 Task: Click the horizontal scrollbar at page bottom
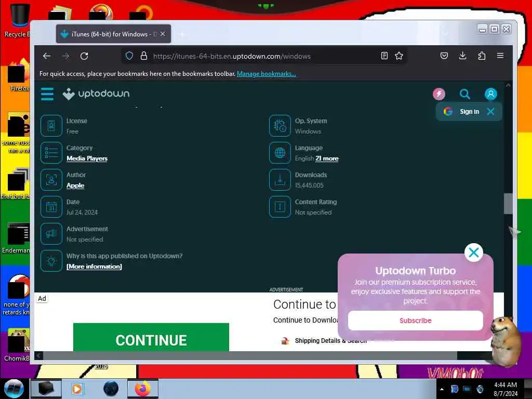tap(250, 355)
